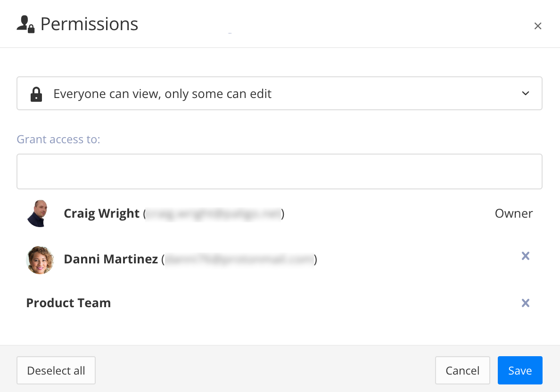
Task: Remove Danni Martinez using the blue X icon
Action: pyautogui.click(x=526, y=256)
